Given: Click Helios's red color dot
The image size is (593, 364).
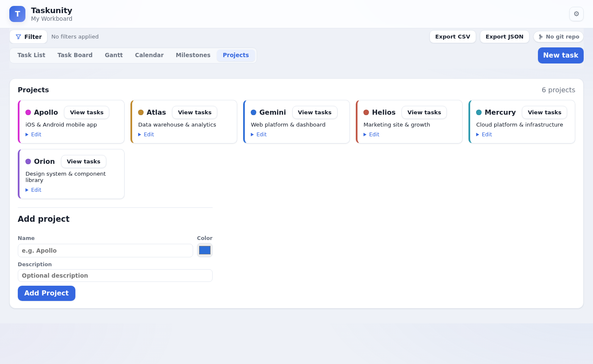Looking at the screenshot, I should point(366,113).
